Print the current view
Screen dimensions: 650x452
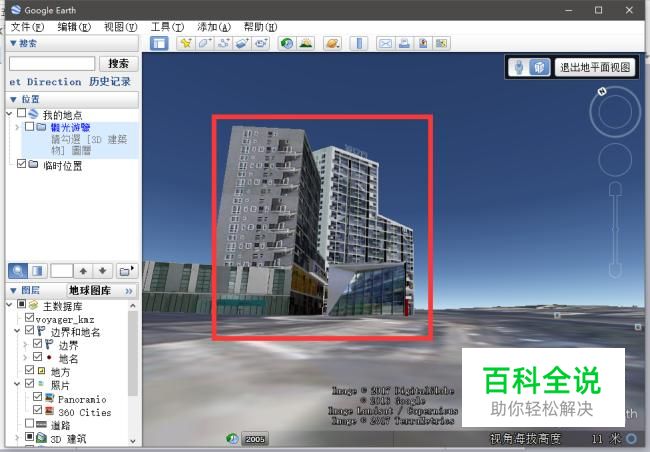pyautogui.click(x=404, y=43)
